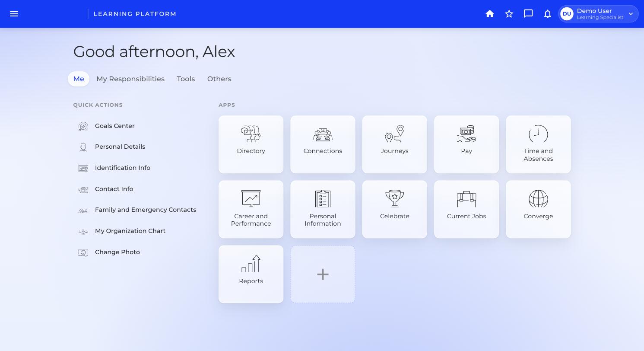Open favorites star icon
644x351 pixels.
pyautogui.click(x=509, y=14)
